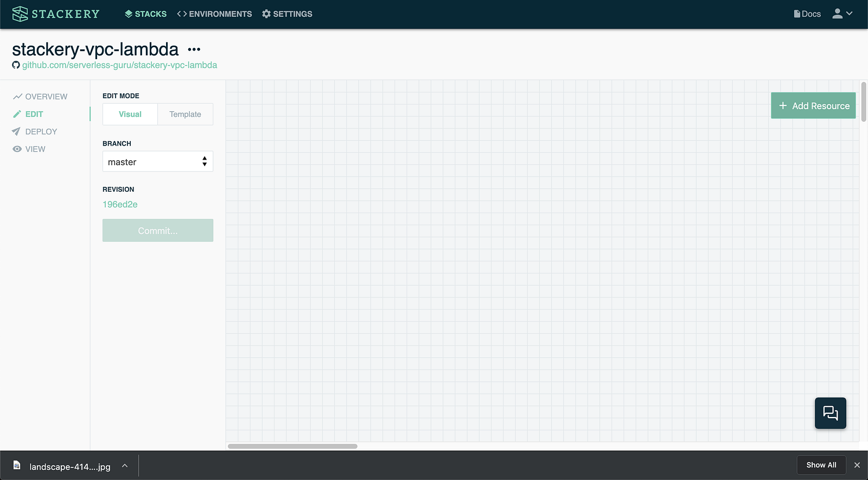Expand the download item options chevron
This screenshot has height=480, width=868.
(x=125, y=466)
